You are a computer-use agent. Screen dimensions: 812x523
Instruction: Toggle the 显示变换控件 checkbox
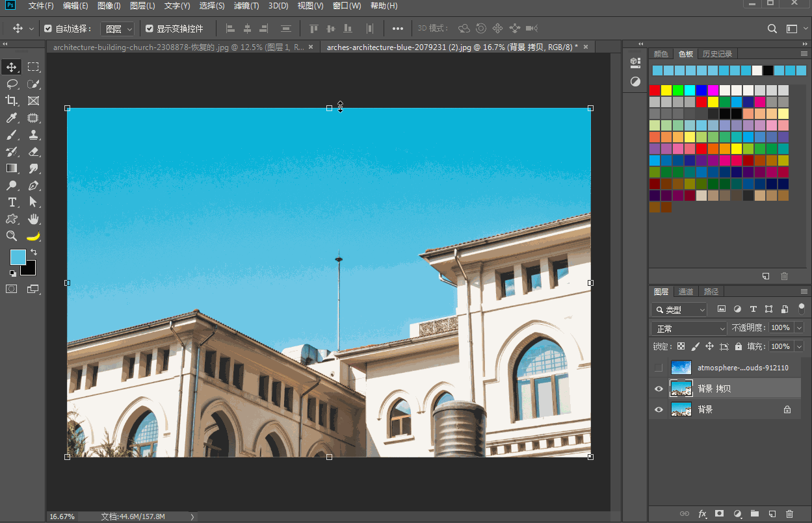(150, 29)
